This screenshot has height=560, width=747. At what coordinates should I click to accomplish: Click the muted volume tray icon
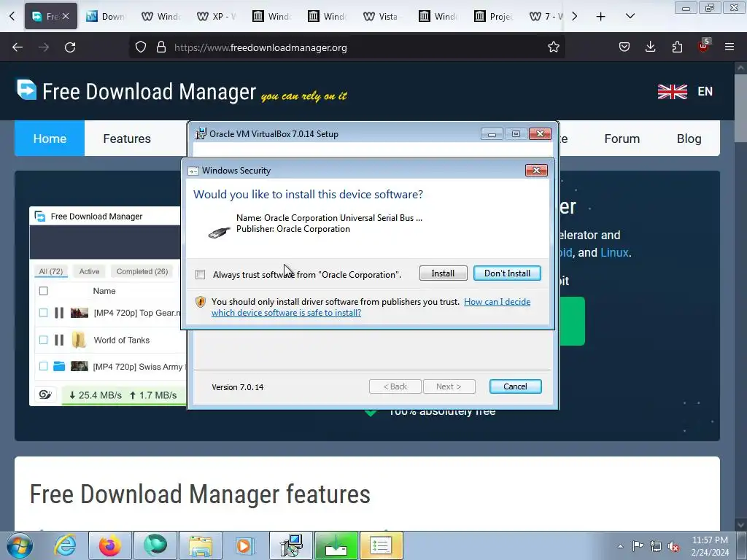(673, 546)
